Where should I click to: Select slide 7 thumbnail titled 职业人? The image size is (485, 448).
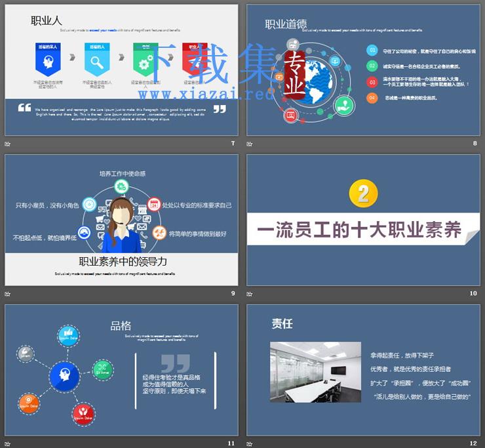(121, 70)
